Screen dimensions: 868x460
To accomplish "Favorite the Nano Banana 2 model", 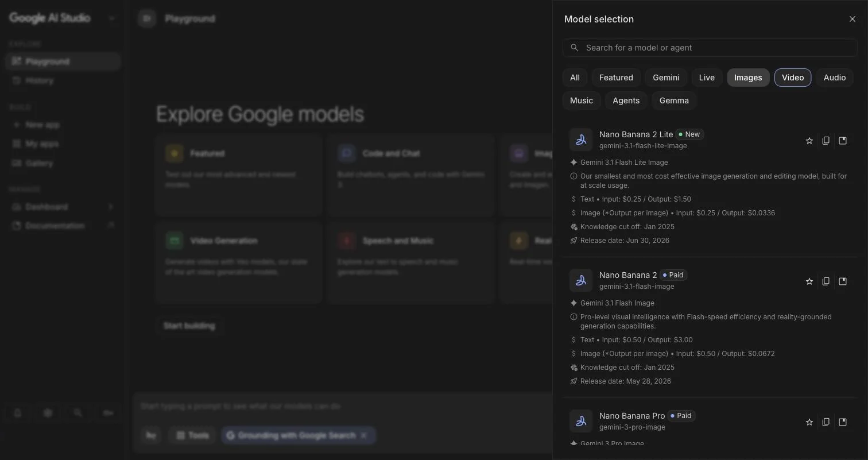I will point(809,281).
